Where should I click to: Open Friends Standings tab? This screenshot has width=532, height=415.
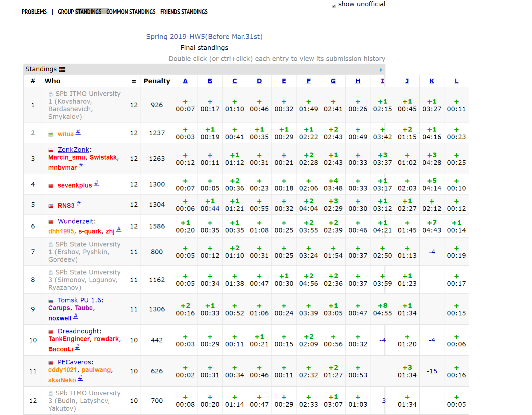click(184, 12)
